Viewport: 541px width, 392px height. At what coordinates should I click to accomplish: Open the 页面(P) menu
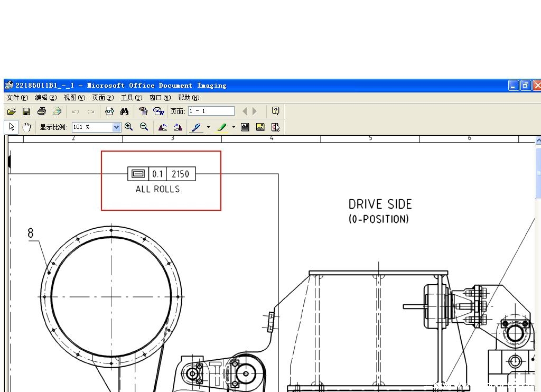point(103,98)
